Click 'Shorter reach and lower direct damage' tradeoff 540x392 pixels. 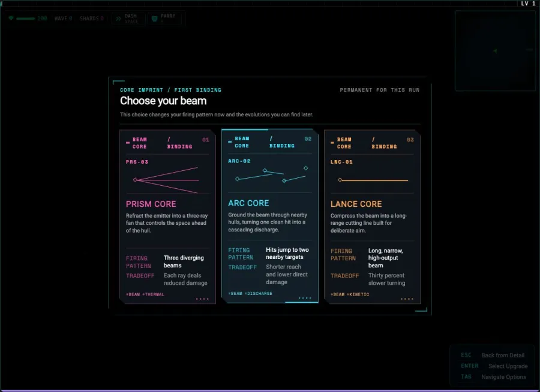coord(287,275)
